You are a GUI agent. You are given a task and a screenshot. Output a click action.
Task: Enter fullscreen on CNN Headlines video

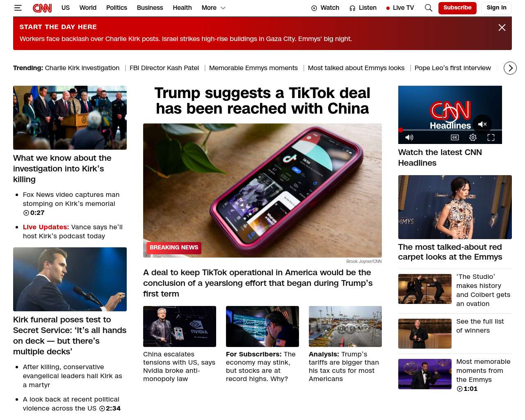point(491,137)
